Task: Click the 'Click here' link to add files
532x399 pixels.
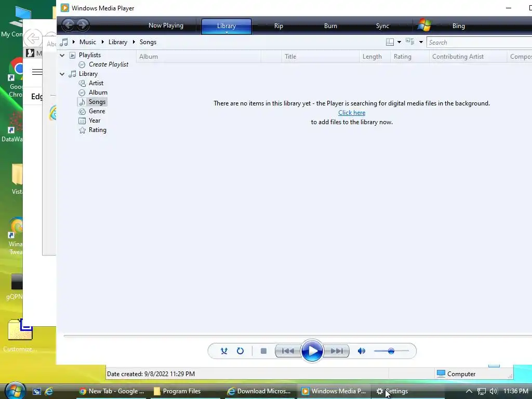Action: [352, 113]
